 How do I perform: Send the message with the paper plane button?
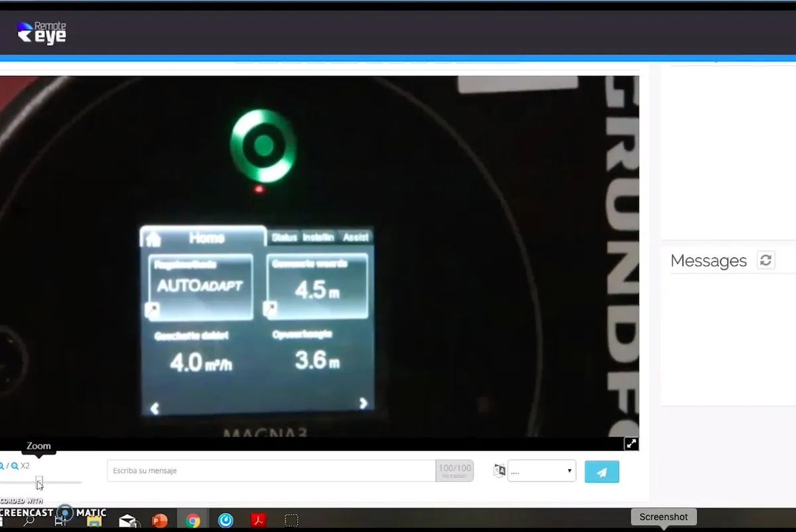pos(602,472)
